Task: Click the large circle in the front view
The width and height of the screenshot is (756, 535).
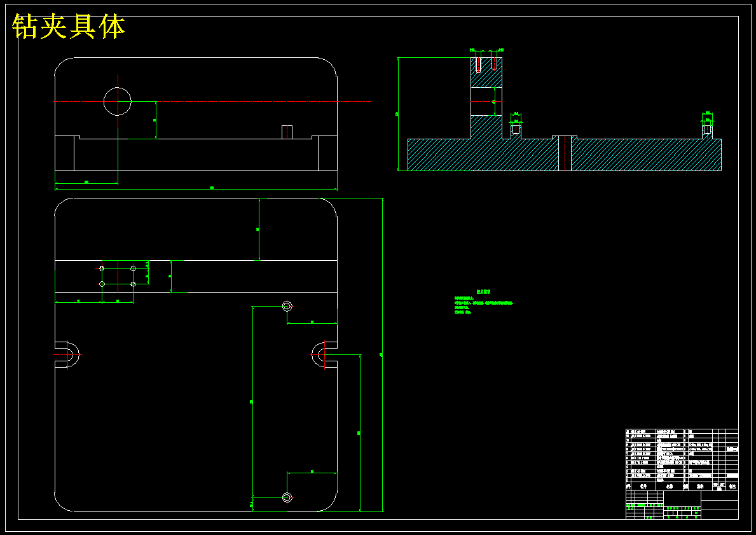Action: pos(118,101)
